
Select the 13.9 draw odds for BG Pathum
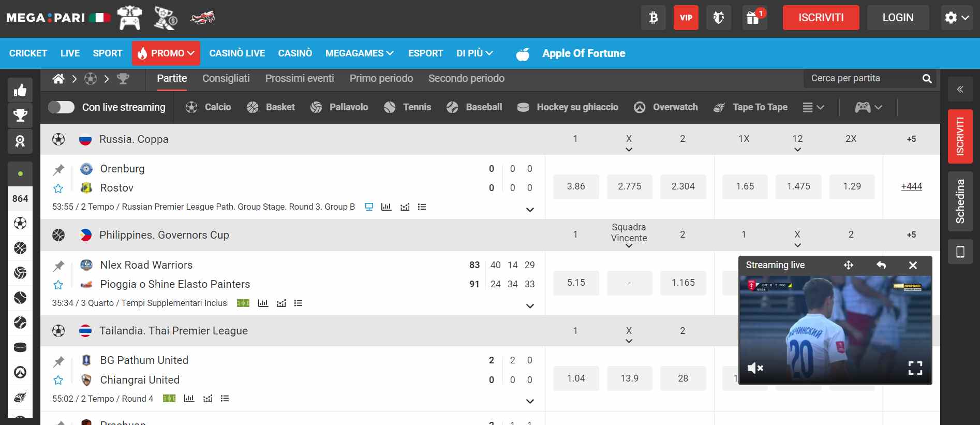(630, 379)
